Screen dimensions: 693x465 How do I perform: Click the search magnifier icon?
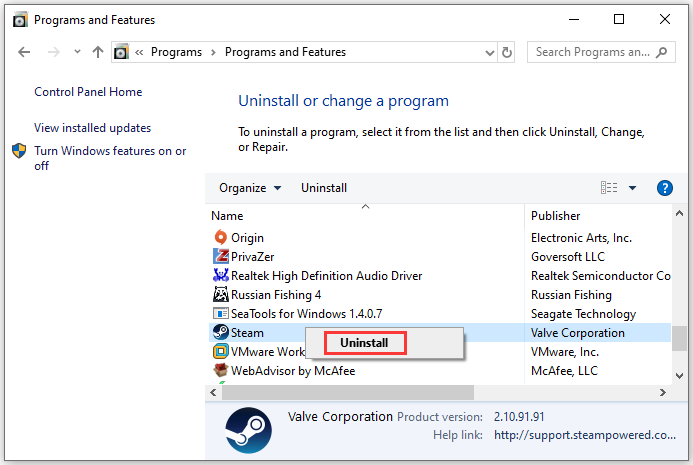662,52
